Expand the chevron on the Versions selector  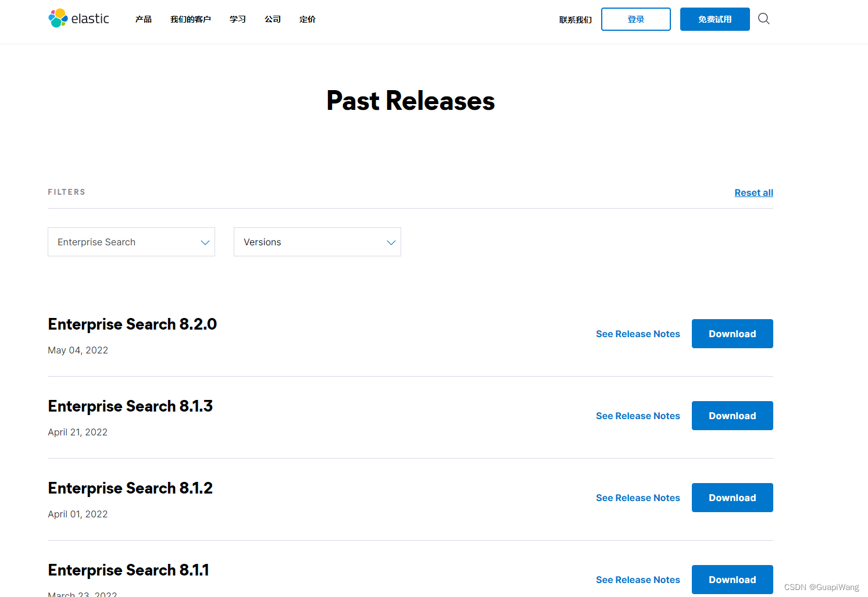pyautogui.click(x=391, y=242)
